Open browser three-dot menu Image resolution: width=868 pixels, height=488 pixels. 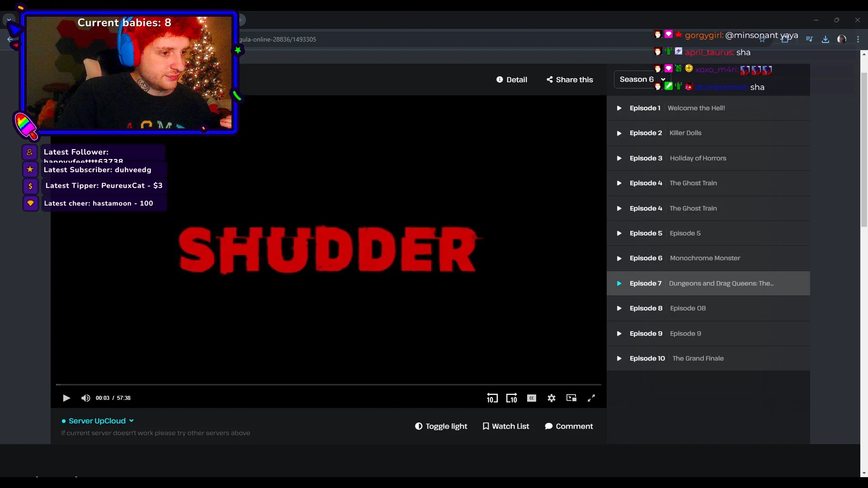[x=858, y=39]
